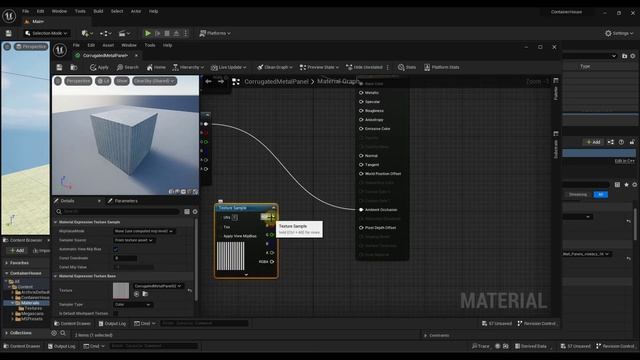Click the Emissive Color input pin
The height and width of the screenshot is (360, 640).
tap(361, 129)
